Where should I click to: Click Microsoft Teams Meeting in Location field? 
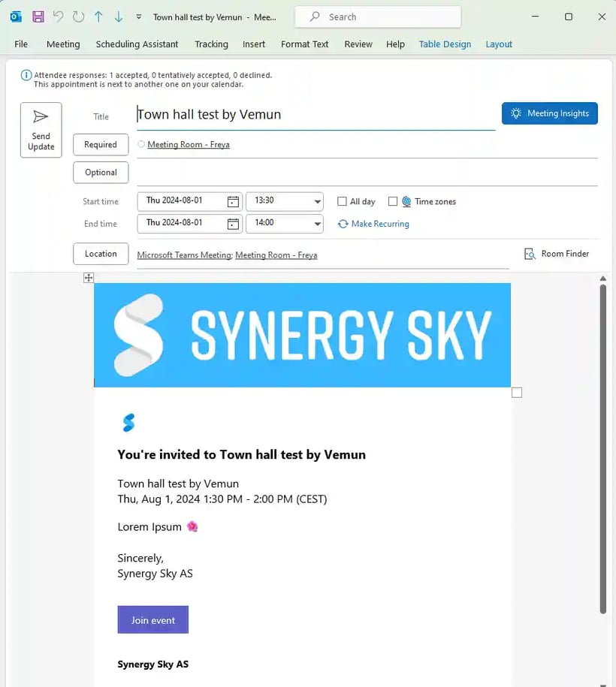(184, 255)
